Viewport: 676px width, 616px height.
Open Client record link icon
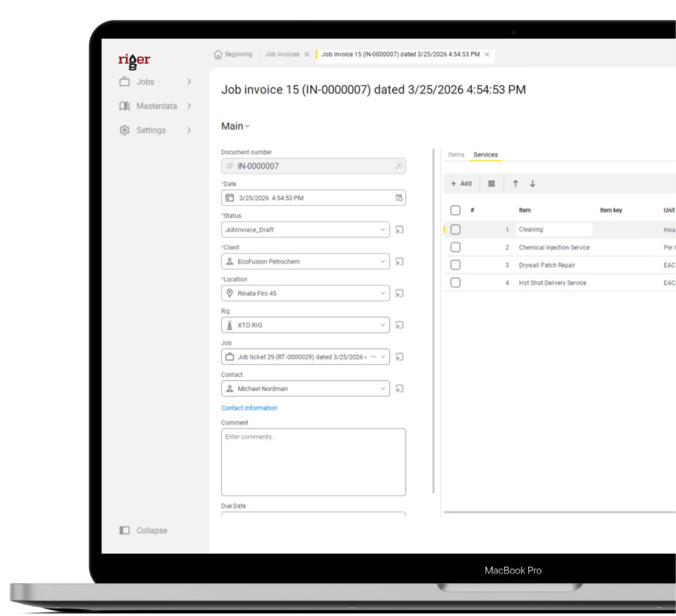tap(399, 261)
